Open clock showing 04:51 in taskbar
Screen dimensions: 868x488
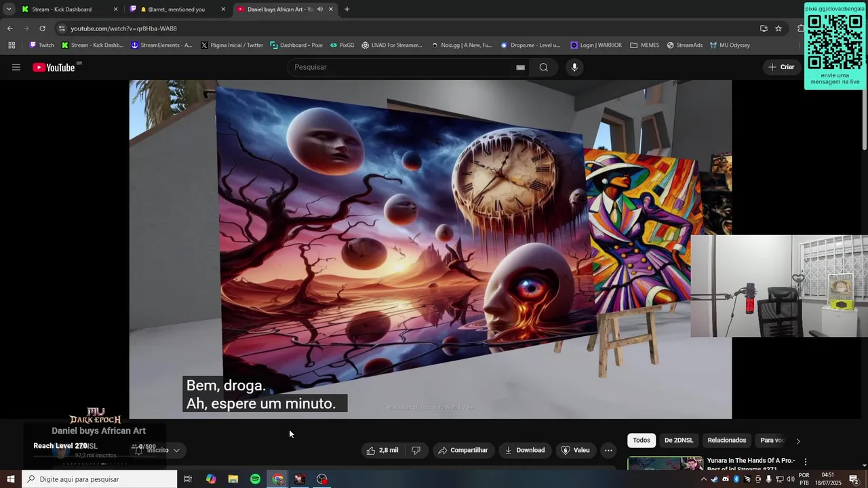[x=828, y=479]
